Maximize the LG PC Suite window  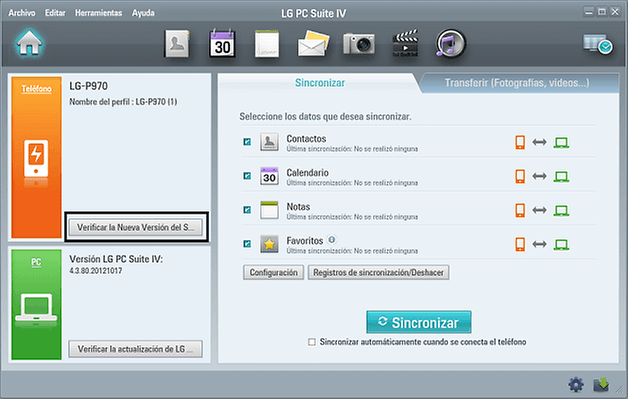click(602, 12)
